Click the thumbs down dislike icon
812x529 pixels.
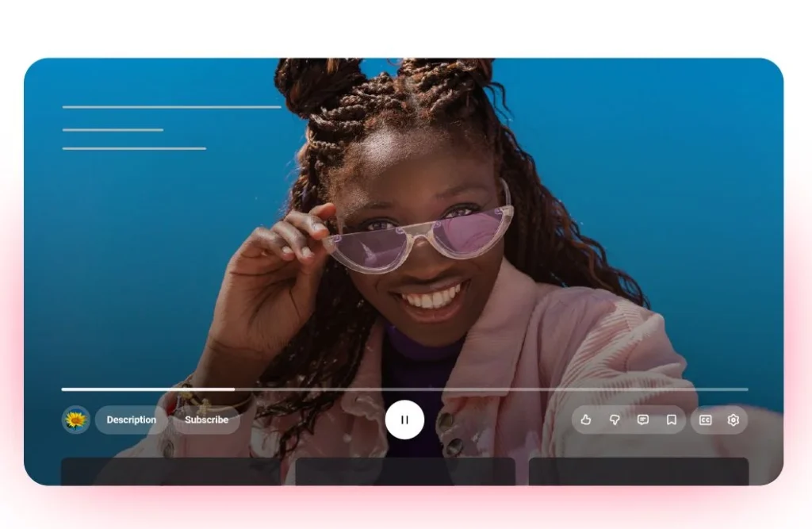pos(615,420)
